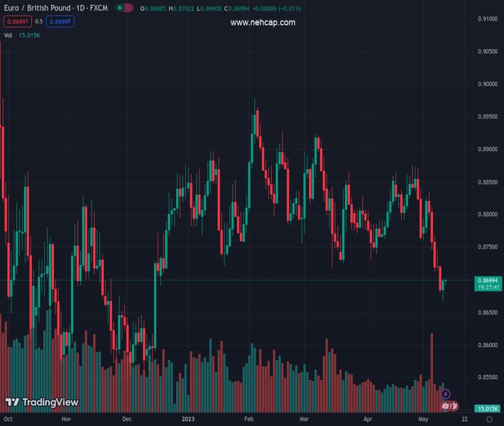Image resolution: width=504 pixels, height=426 pixels.
Task: Click the www.nehcap.com watermark text
Action: [263, 23]
